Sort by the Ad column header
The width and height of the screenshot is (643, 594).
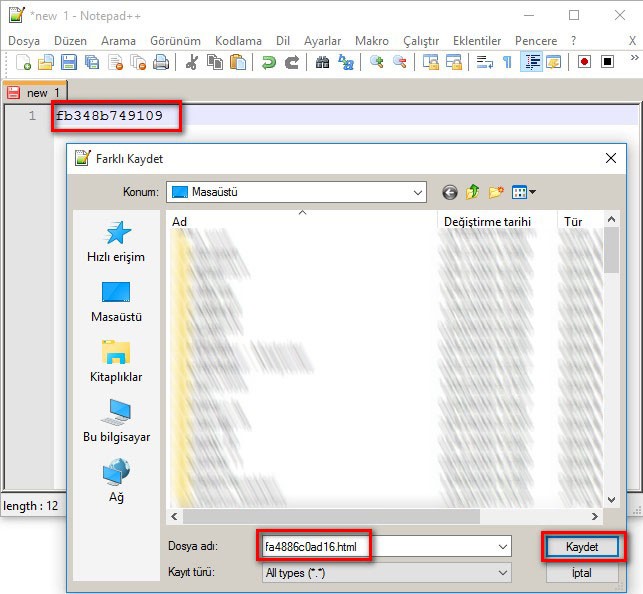[301, 222]
